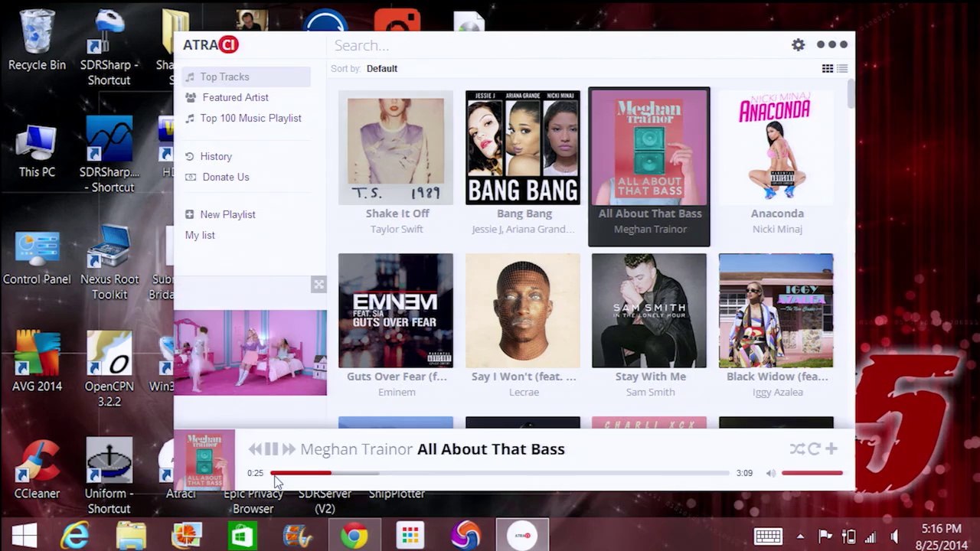Open Google Chrome from the taskbar
The width and height of the screenshot is (980, 551).
[x=354, y=536]
